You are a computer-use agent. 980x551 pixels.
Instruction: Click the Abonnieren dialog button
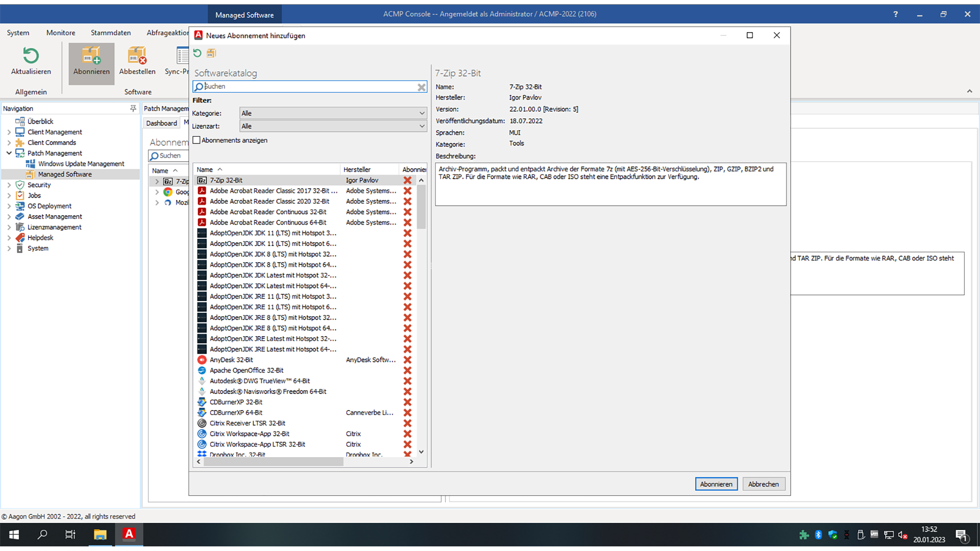coord(716,484)
